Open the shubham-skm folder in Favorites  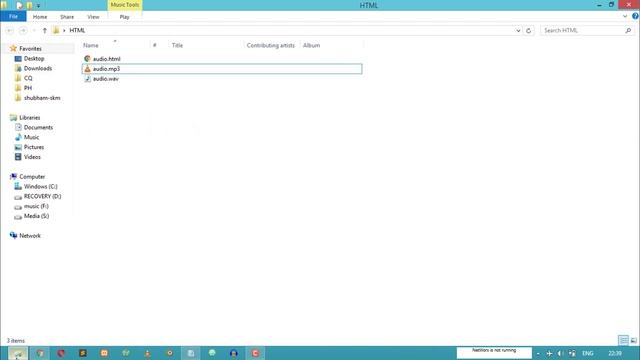click(x=42, y=98)
